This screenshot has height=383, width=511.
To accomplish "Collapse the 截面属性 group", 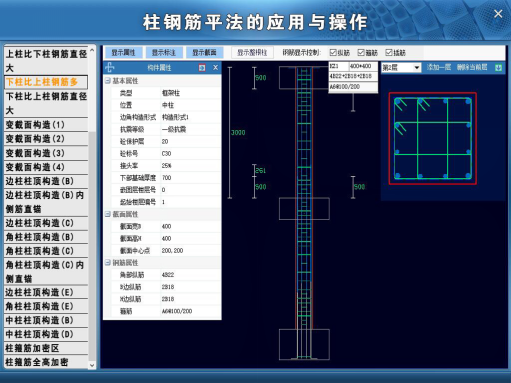I will point(108,214).
